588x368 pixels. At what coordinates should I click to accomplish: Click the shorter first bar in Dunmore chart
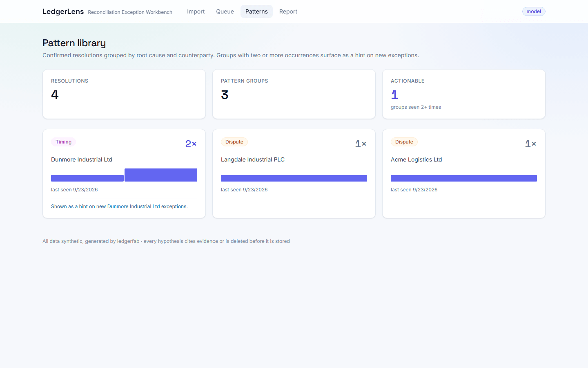click(87, 178)
